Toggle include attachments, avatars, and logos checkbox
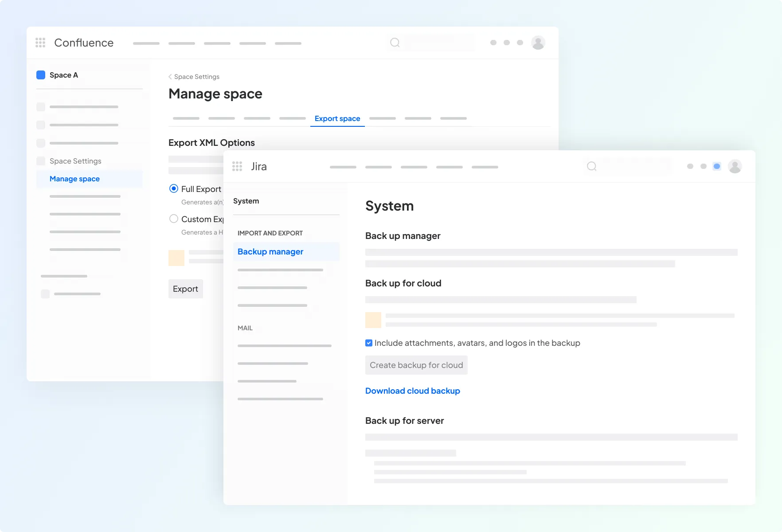782x532 pixels. tap(369, 343)
